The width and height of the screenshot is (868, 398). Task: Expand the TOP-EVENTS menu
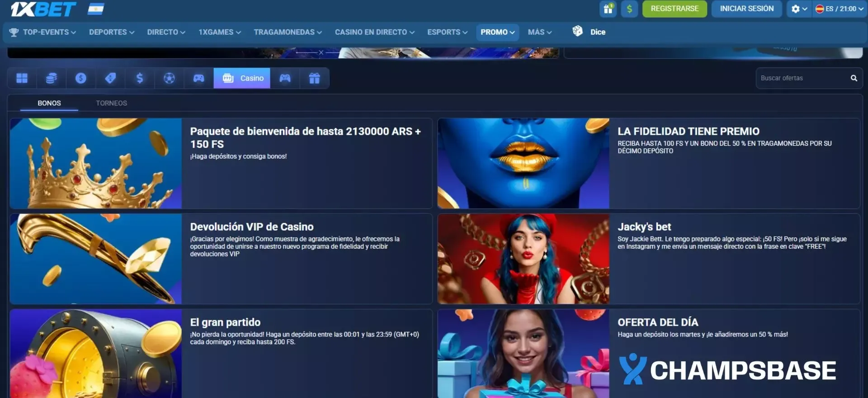click(x=49, y=32)
